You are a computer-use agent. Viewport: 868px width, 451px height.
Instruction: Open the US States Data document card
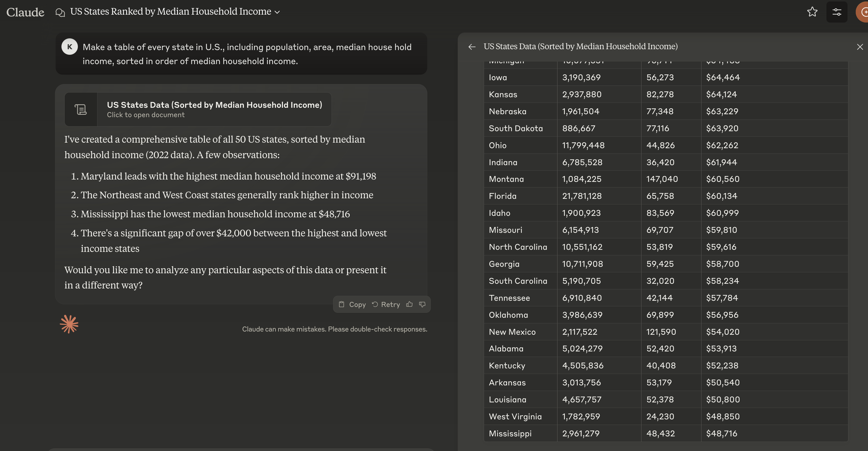point(198,109)
